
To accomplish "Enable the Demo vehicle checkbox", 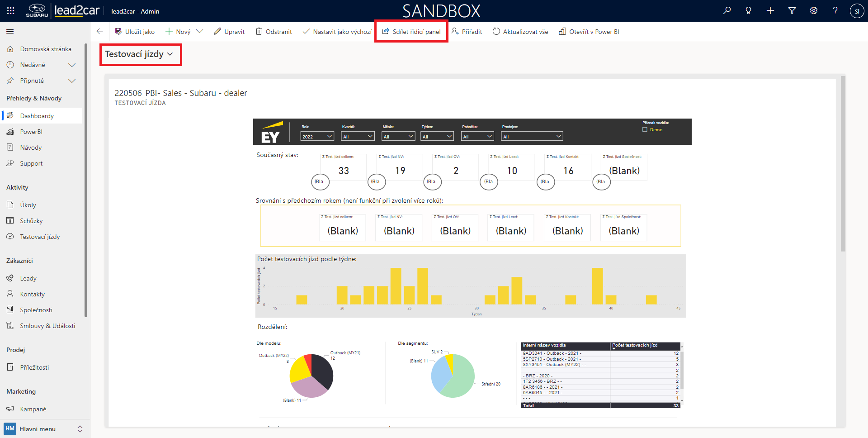I will pyautogui.click(x=645, y=130).
